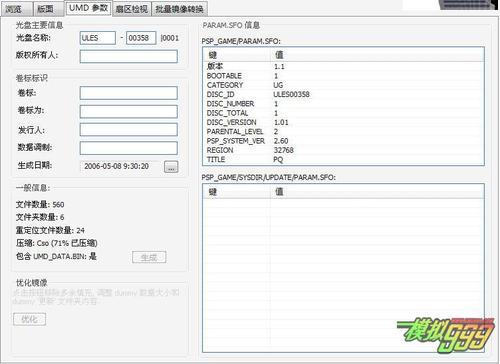Select the UMD 参数 tab
This screenshot has width=500, height=364.
coord(88,8)
